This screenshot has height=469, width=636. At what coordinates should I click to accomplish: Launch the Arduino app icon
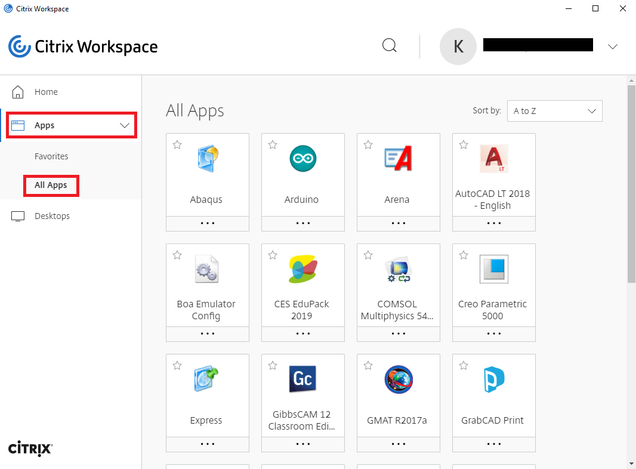(x=302, y=160)
